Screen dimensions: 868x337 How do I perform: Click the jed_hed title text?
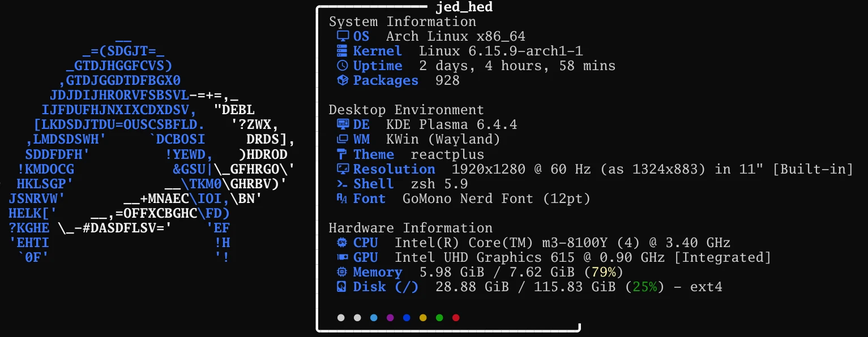464,7
